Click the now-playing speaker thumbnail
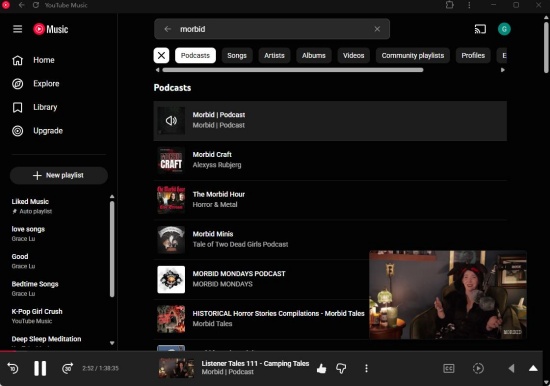 click(171, 121)
